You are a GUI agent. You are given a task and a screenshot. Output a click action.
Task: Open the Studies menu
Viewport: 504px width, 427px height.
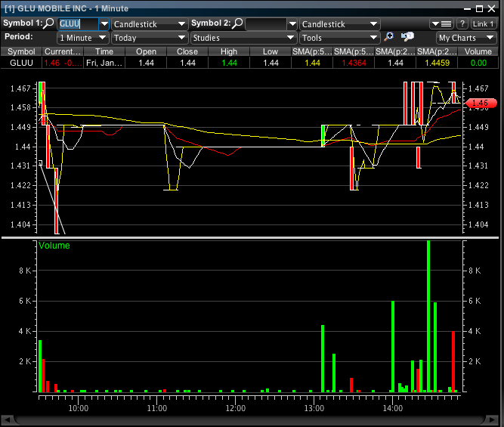pyautogui.click(x=242, y=38)
